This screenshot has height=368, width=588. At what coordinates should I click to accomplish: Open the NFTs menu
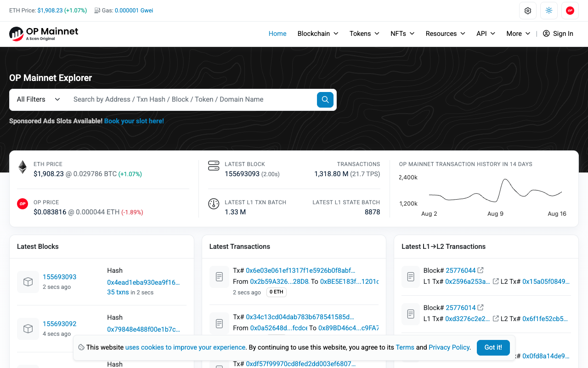click(402, 34)
